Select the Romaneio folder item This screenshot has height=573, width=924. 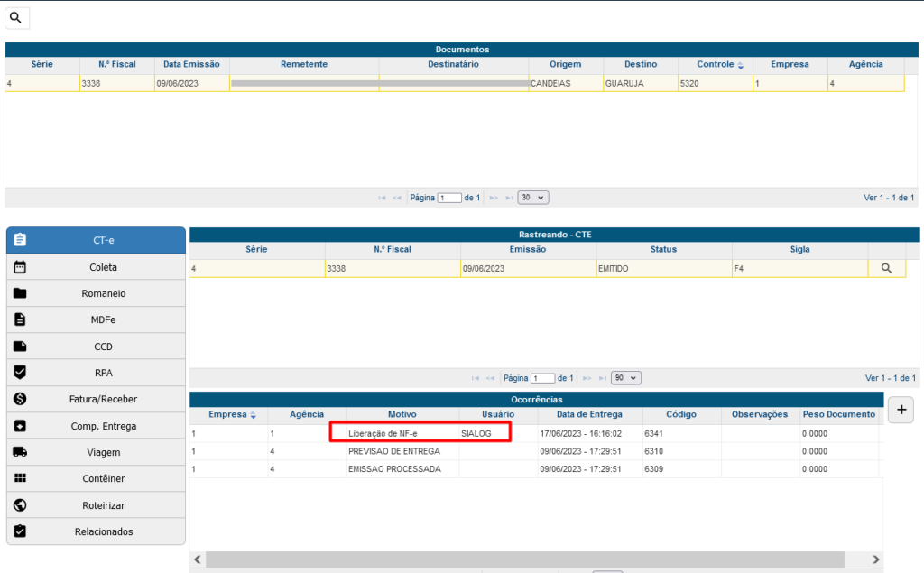pos(96,293)
